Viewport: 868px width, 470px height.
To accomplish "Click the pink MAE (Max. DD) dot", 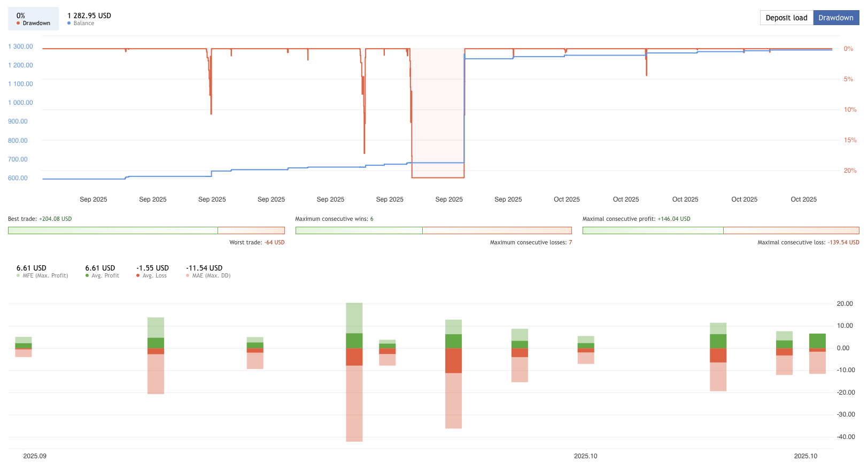I will (x=188, y=276).
